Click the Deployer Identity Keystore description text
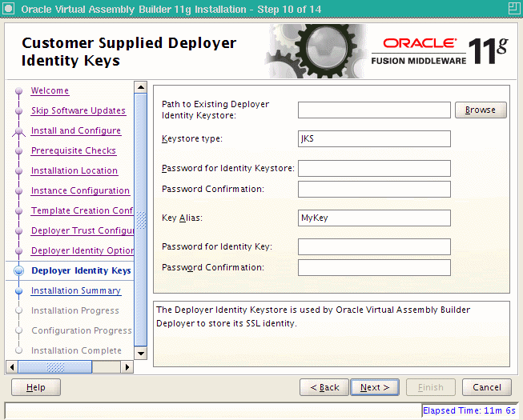This screenshot has height=420, width=523. click(313, 317)
